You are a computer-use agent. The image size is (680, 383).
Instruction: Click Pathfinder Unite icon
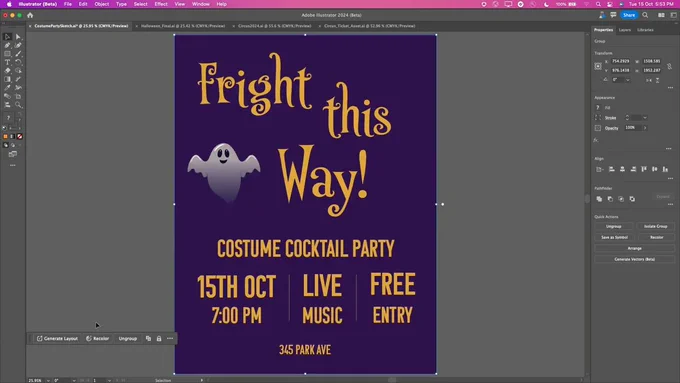coord(599,199)
